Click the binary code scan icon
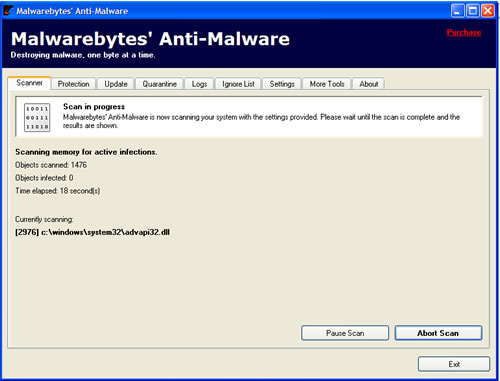 [37, 117]
